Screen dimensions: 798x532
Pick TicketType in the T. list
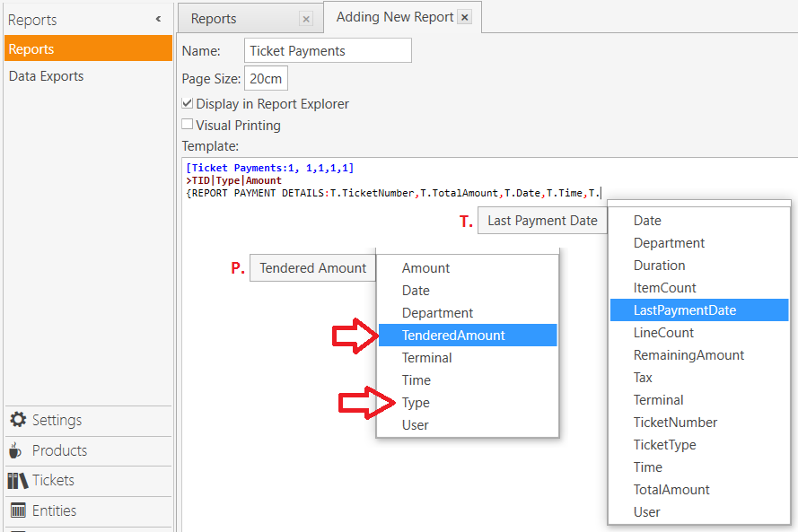coord(699,444)
